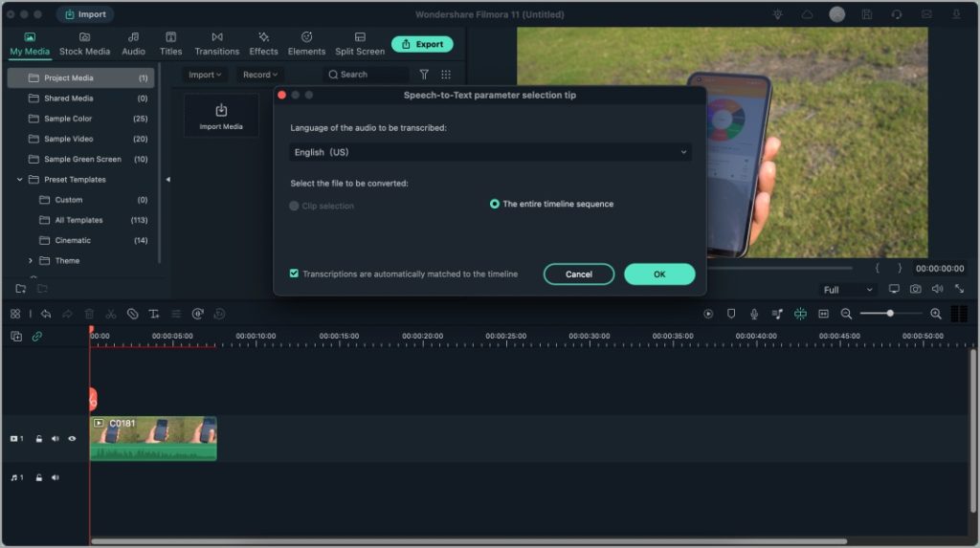Toggle the lock on audio track 1
The height and width of the screenshot is (548, 980).
[38, 477]
